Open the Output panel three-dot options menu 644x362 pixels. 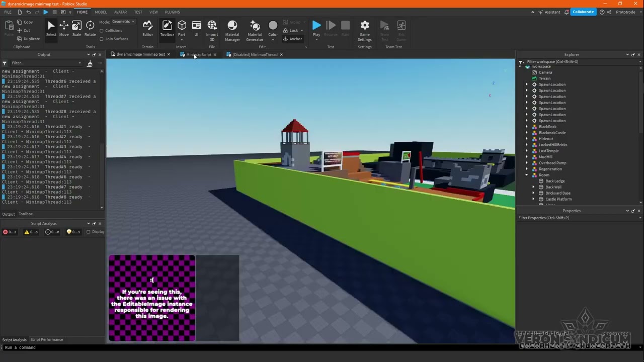100,63
